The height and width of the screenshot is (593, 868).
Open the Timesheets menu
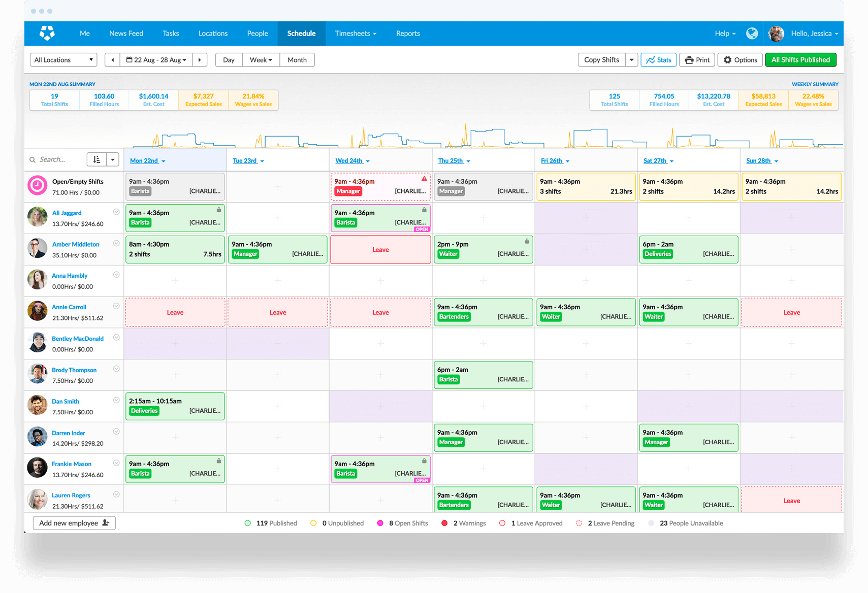click(x=355, y=34)
